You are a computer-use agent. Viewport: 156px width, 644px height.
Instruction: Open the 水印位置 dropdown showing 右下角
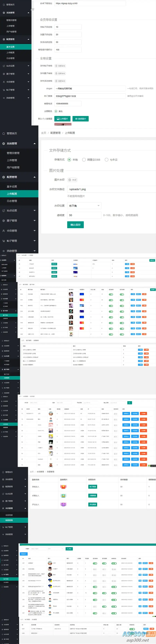pyautogui.click(x=84, y=206)
